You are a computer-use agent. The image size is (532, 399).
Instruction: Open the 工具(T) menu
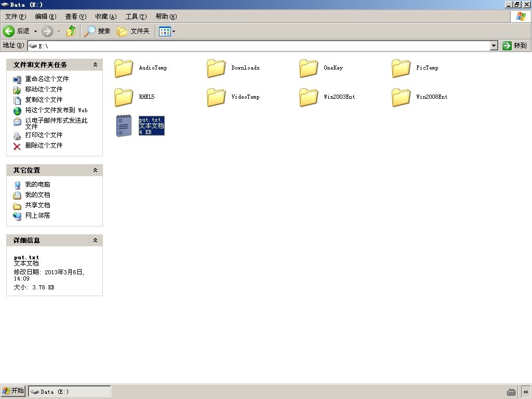[x=136, y=16]
